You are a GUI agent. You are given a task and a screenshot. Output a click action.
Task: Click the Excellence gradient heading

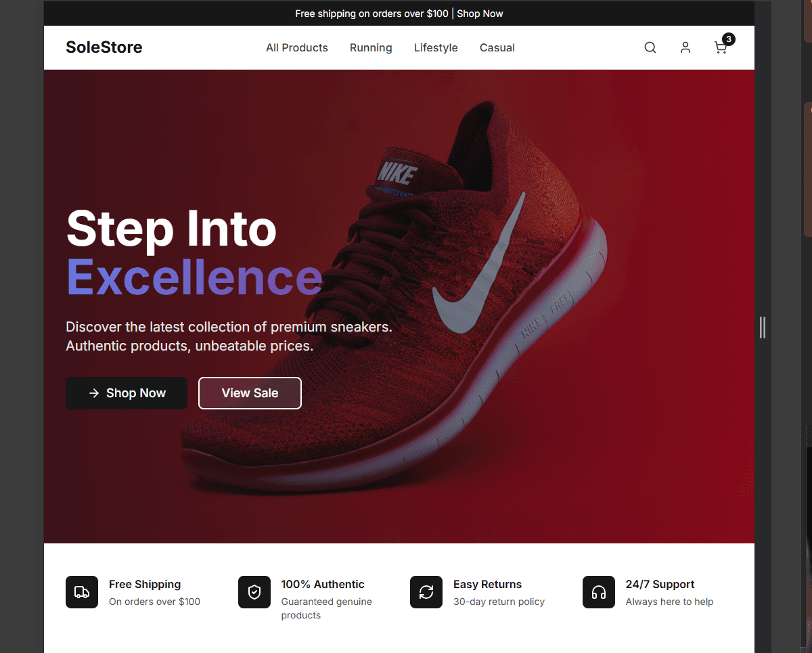(194, 277)
